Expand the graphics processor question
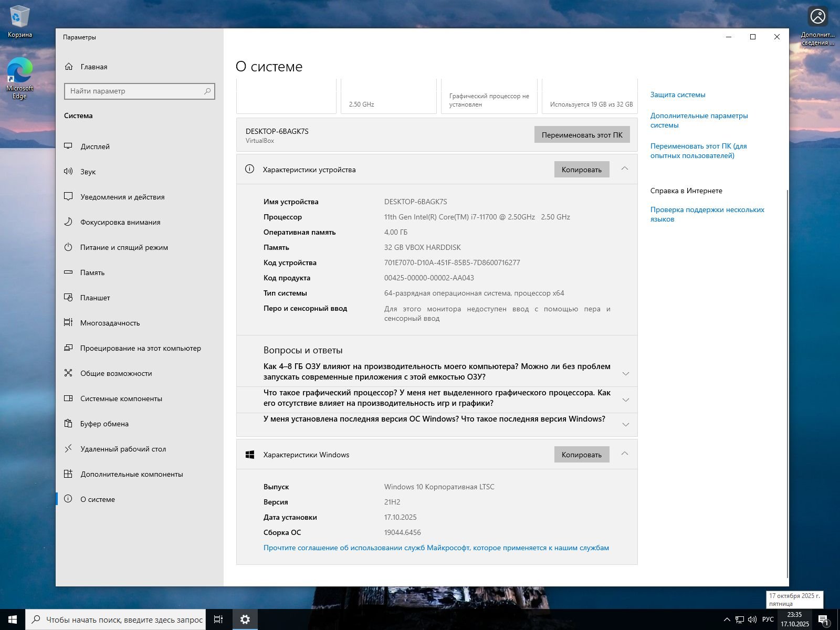This screenshot has width=840, height=630. click(625, 400)
